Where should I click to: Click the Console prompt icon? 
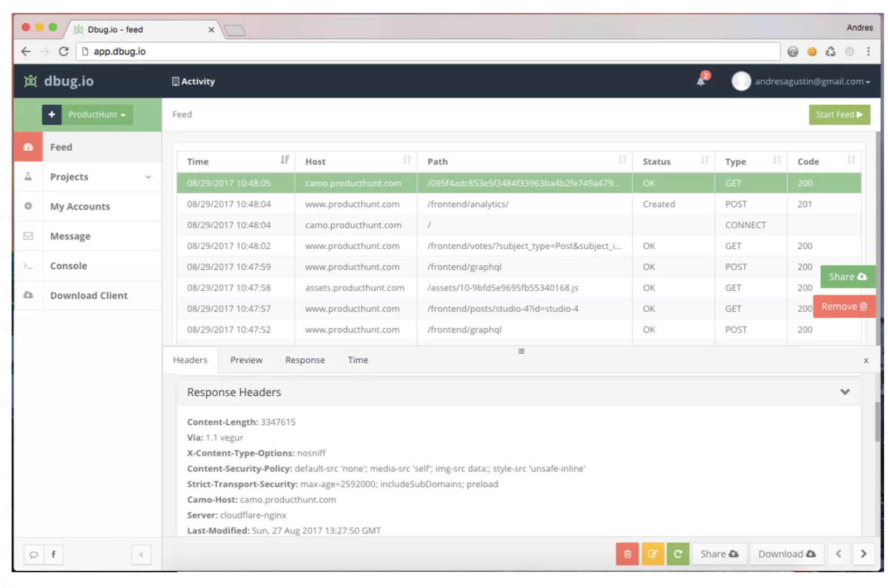(x=28, y=266)
